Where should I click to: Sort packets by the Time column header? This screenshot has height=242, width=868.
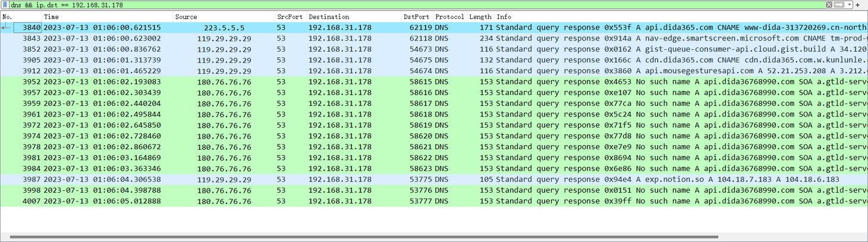pos(107,17)
